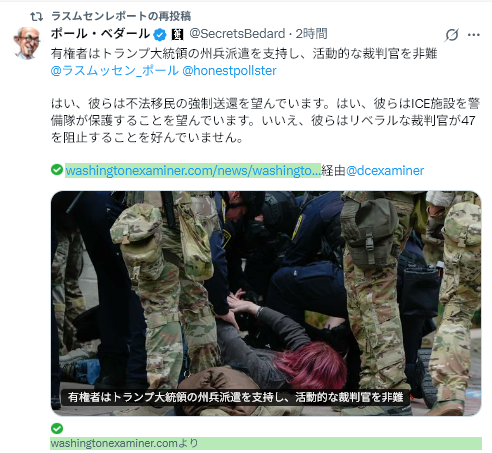Open the @dcexaminer mention

(x=385, y=171)
